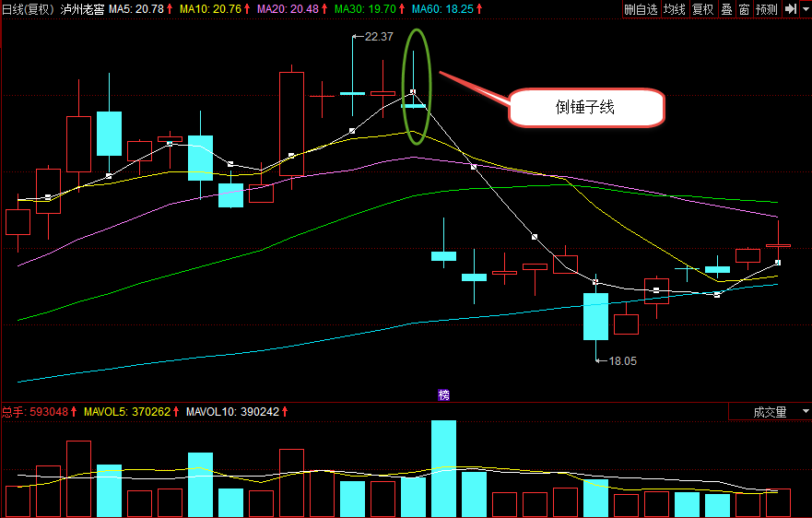Click the 泸州老窖 stock name
This screenshot has width=812, height=518.
83,9
